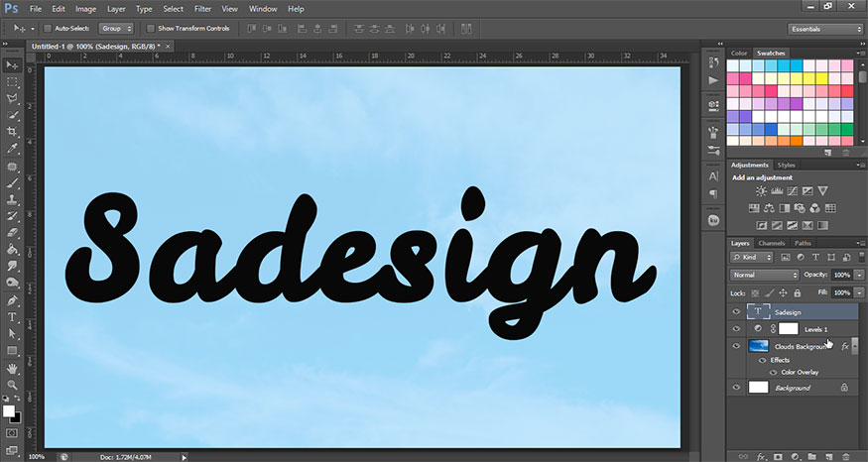Open the Group auto-select dropdown
The height and width of the screenshot is (462, 868).
click(x=116, y=29)
